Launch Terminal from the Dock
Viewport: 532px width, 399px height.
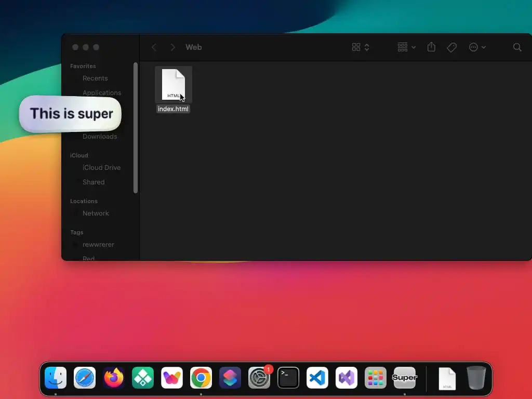[288, 378]
